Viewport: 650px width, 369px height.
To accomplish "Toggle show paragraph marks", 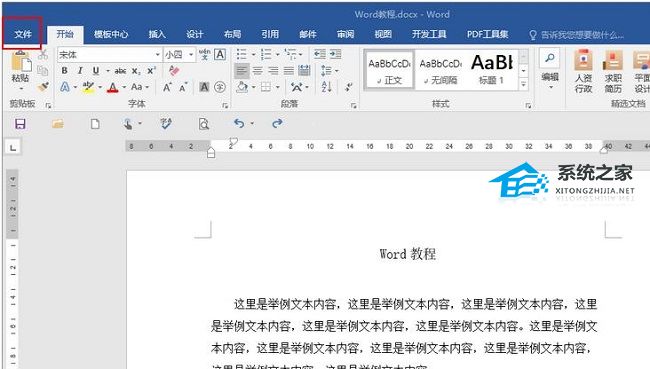I will (349, 87).
